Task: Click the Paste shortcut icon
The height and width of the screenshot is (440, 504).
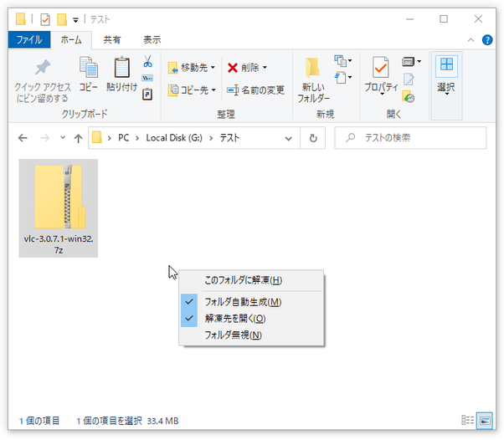Action: point(147,94)
